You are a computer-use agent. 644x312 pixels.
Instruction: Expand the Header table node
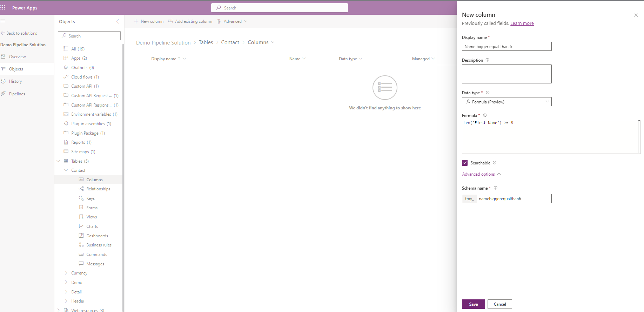point(66,301)
